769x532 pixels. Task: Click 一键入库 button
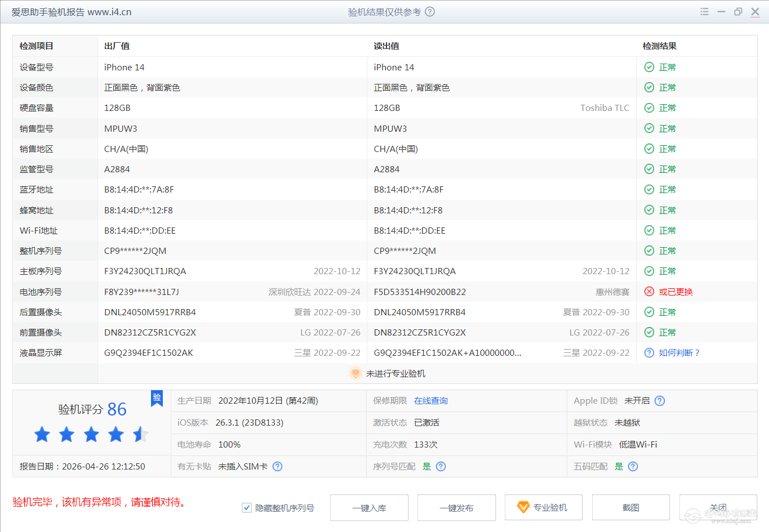click(369, 508)
